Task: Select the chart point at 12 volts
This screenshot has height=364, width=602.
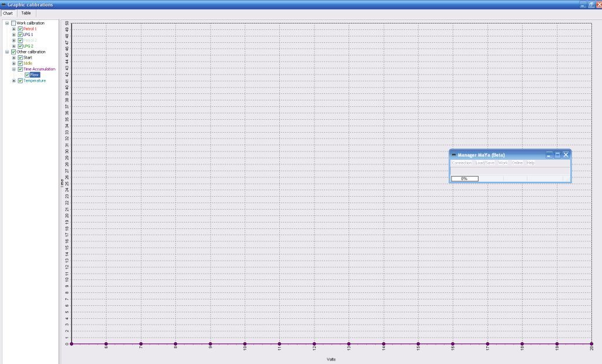Action: click(x=314, y=343)
